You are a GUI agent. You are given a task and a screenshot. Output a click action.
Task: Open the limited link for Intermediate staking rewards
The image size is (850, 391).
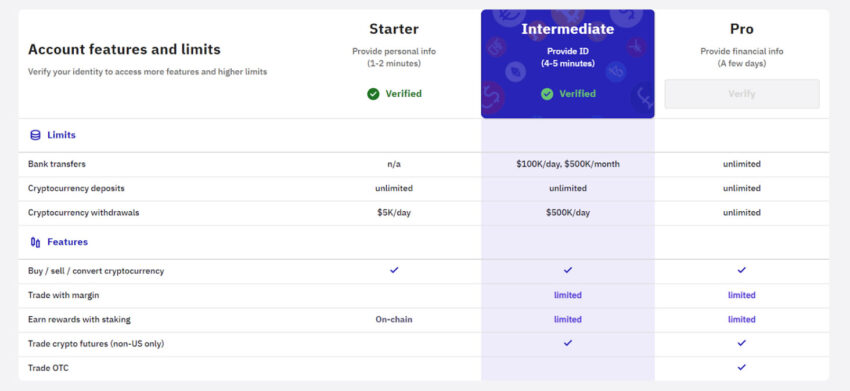pyautogui.click(x=568, y=319)
